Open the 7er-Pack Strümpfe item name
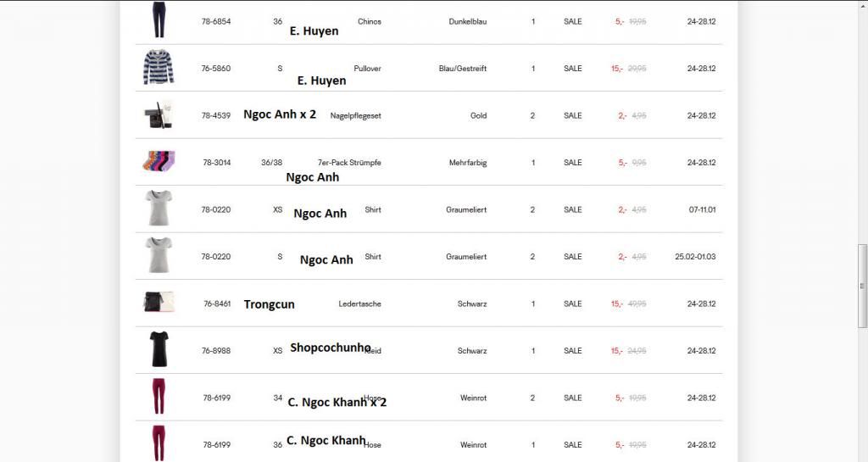The width and height of the screenshot is (868, 462). [x=349, y=163]
